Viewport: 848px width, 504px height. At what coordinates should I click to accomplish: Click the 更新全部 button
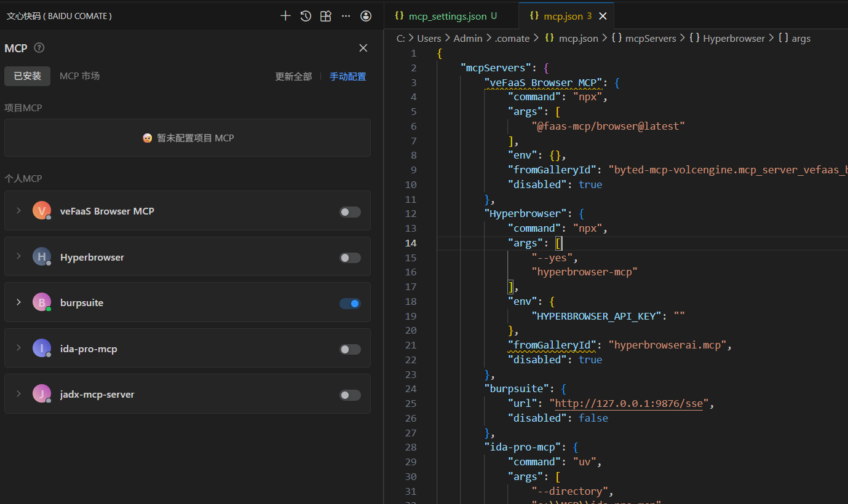click(x=293, y=77)
